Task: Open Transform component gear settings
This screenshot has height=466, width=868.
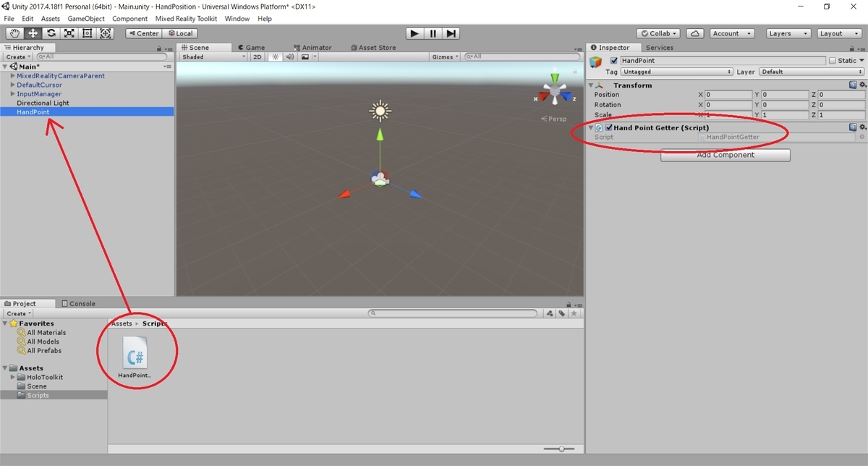Action: tap(862, 85)
